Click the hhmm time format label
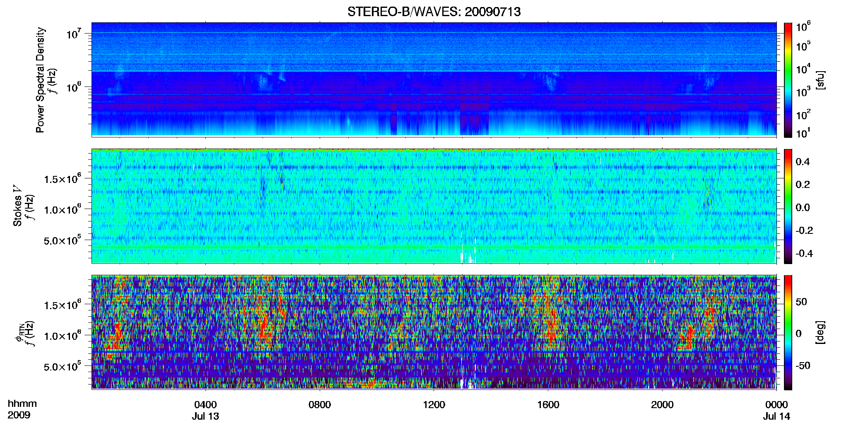This screenshot has height=447, width=868. pyautogui.click(x=22, y=404)
